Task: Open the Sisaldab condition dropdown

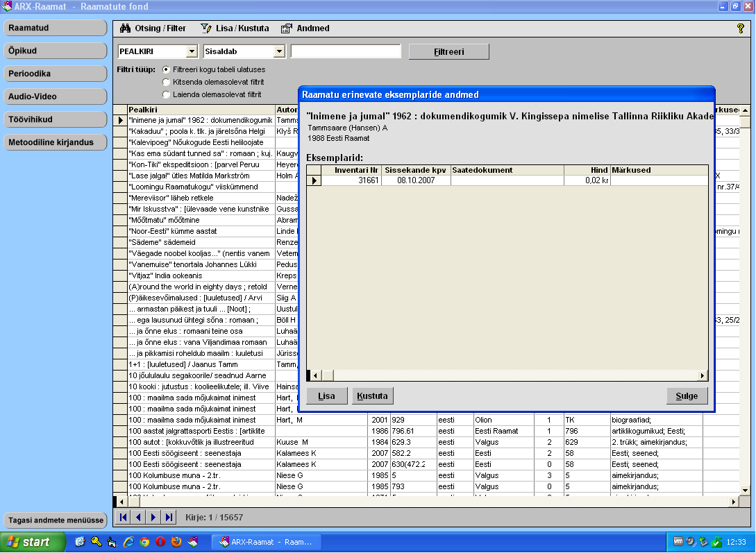Action: tap(279, 51)
